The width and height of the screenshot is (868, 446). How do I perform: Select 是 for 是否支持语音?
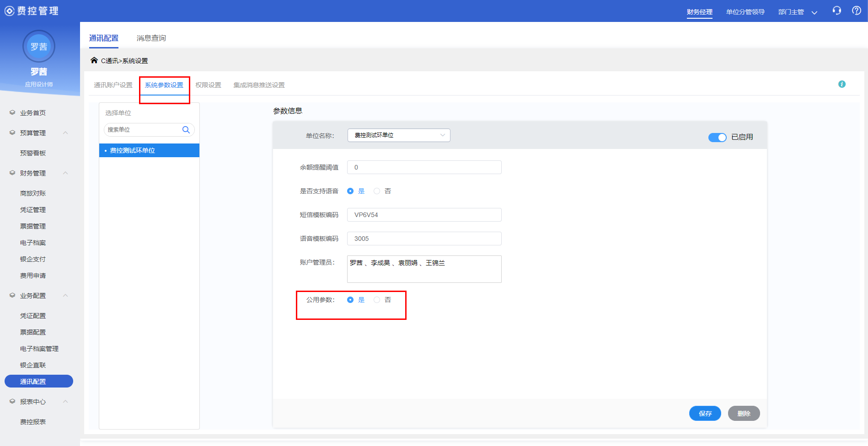pos(350,191)
